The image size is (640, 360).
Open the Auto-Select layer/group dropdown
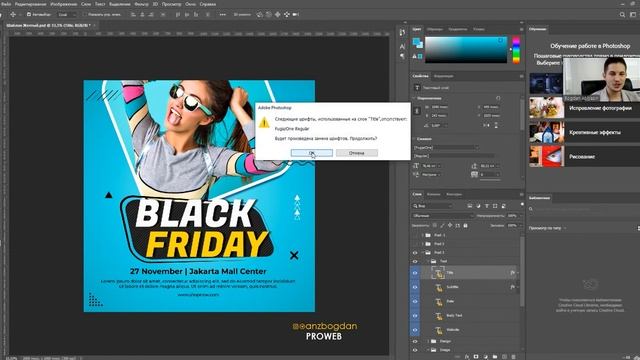67,14
